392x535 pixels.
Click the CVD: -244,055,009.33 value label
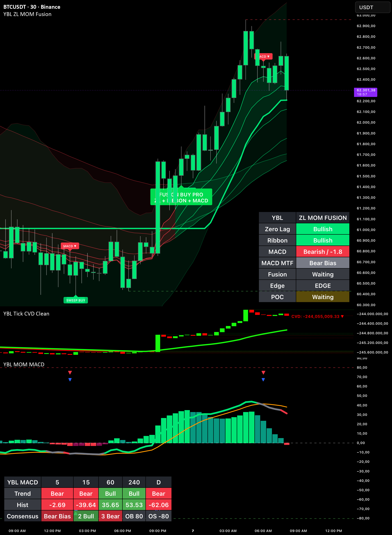(317, 317)
